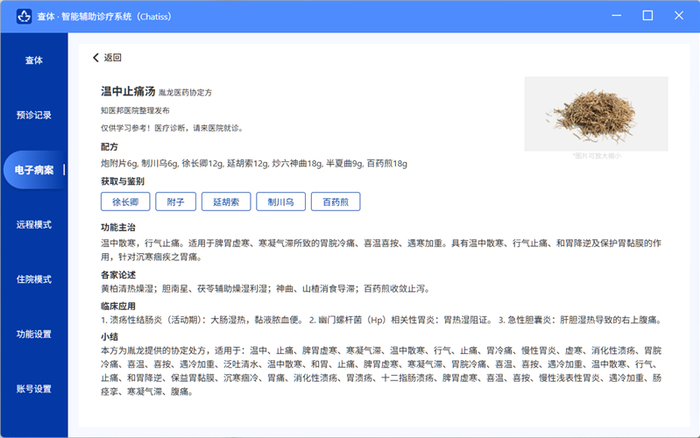This screenshot has width=700, height=438.
Task: Click the 返回 text label
Action: tap(112, 58)
